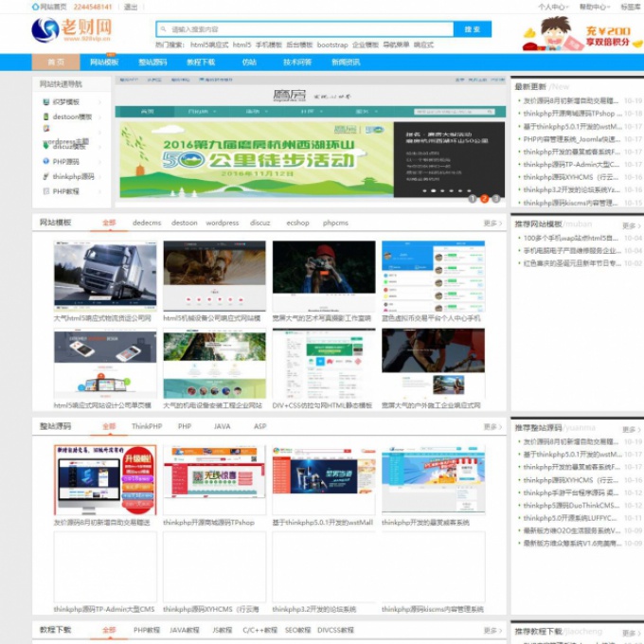Click hot search term html5响应式

tap(209, 45)
